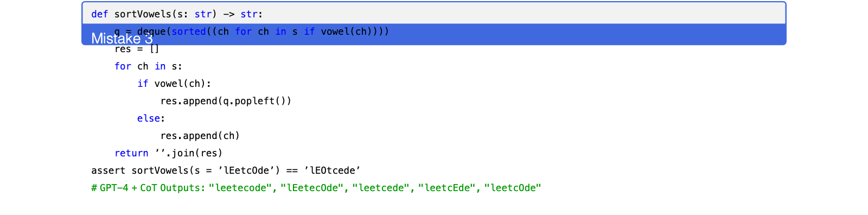This screenshot has height=215, width=868.
Task: Select the blue Mistake 3 title bar
Action: 434,34
